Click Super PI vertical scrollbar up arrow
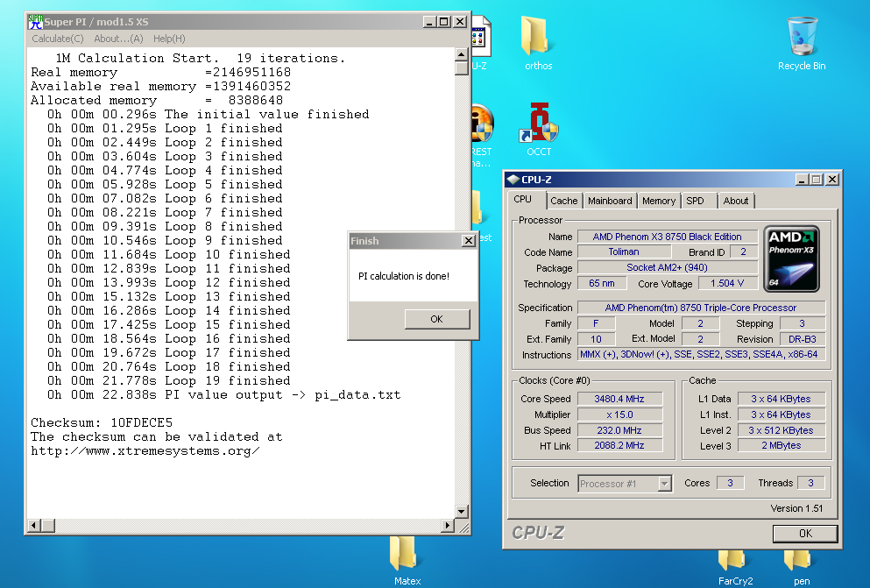The image size is (870, 588). (x=461, y=54)
